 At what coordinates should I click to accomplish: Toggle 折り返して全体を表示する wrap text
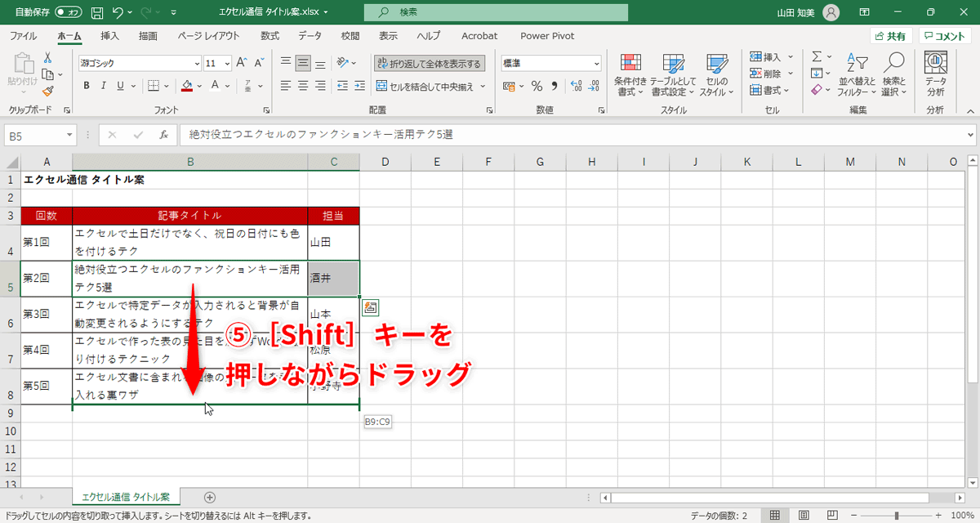[x=430, y=62]
